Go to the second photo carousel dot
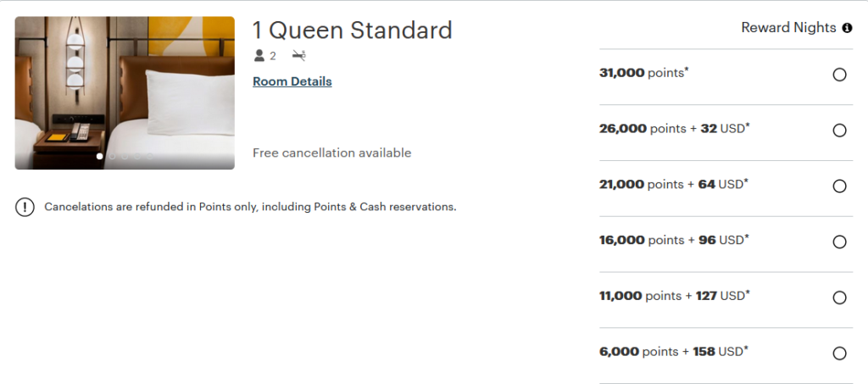 (x=112, y=157)
